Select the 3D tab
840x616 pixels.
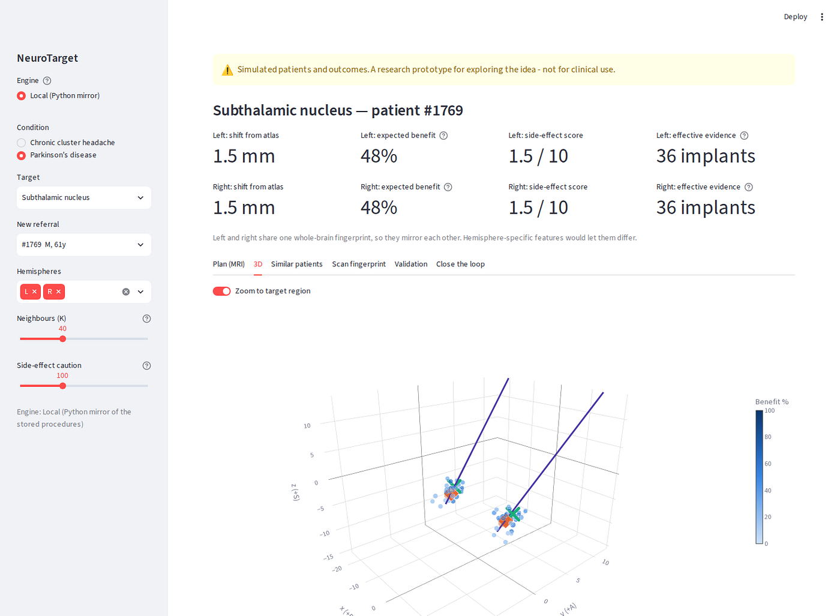pyautogui.click(x=258, y=265)
